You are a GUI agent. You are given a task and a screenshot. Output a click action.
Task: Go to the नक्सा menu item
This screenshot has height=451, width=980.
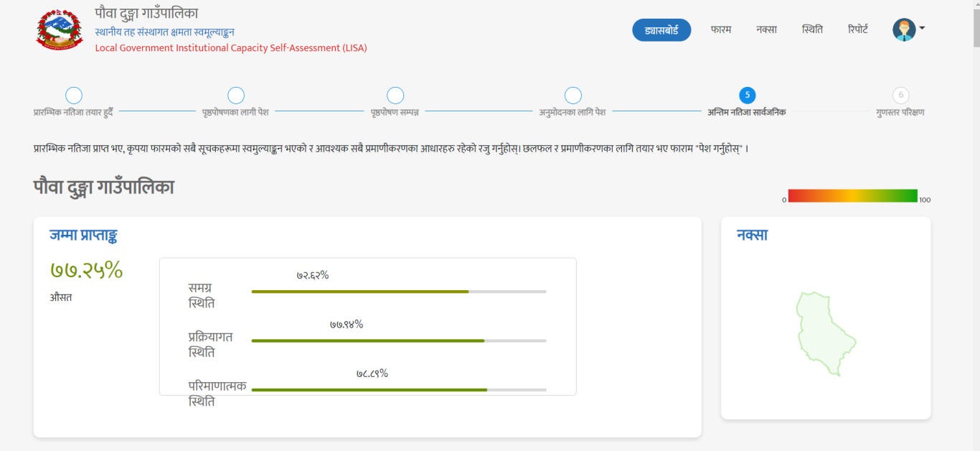[x=766, y=29]
